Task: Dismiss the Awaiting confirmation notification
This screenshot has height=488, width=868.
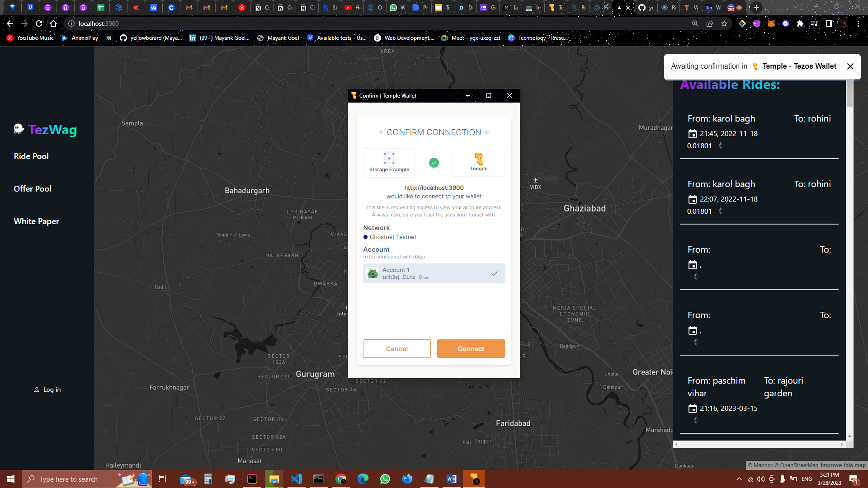Action: pyautogui.click(x=850, y=66)
